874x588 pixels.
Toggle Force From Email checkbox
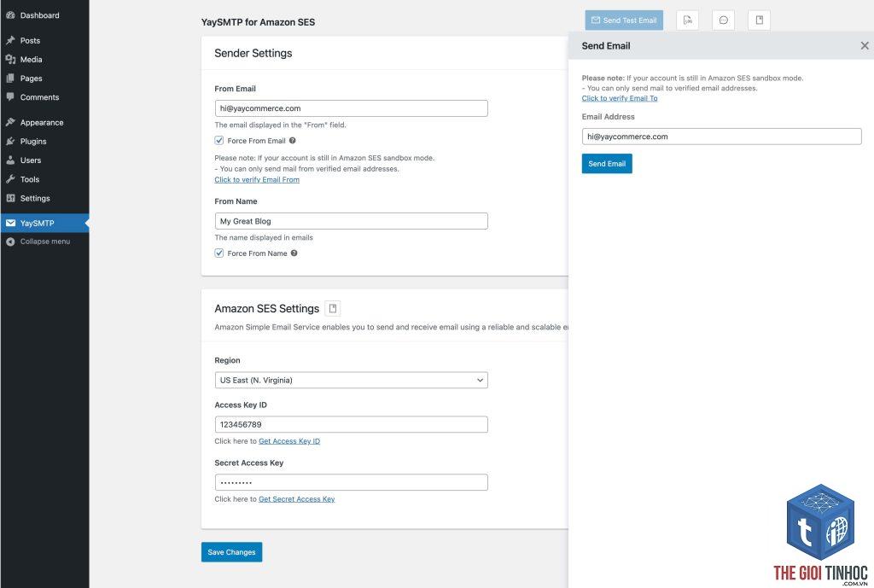(219, 141)
